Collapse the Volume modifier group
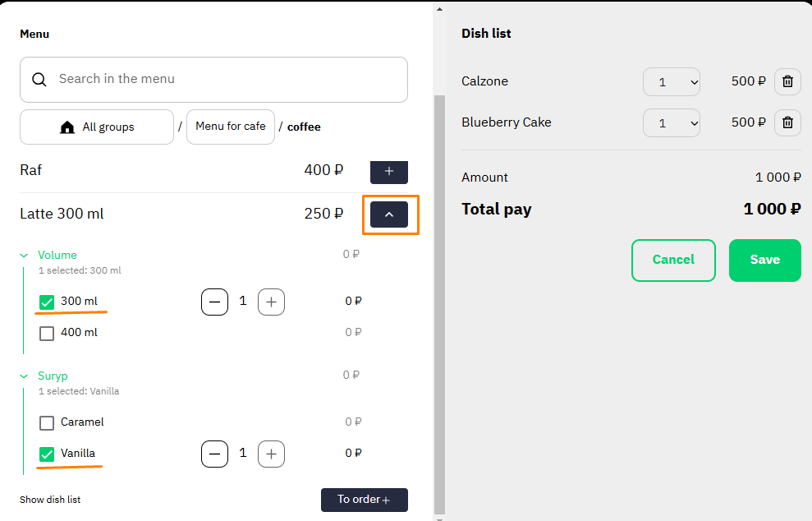 [24, 255]
